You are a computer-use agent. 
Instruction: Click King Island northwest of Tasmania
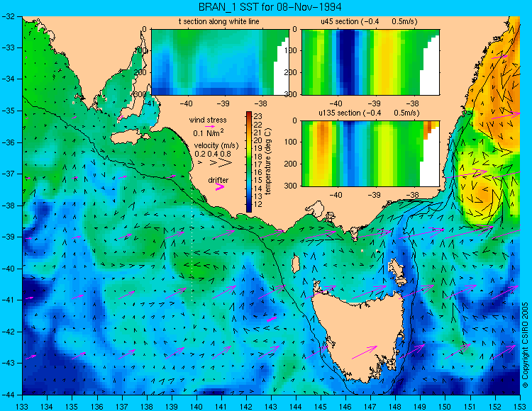(296, 264)
